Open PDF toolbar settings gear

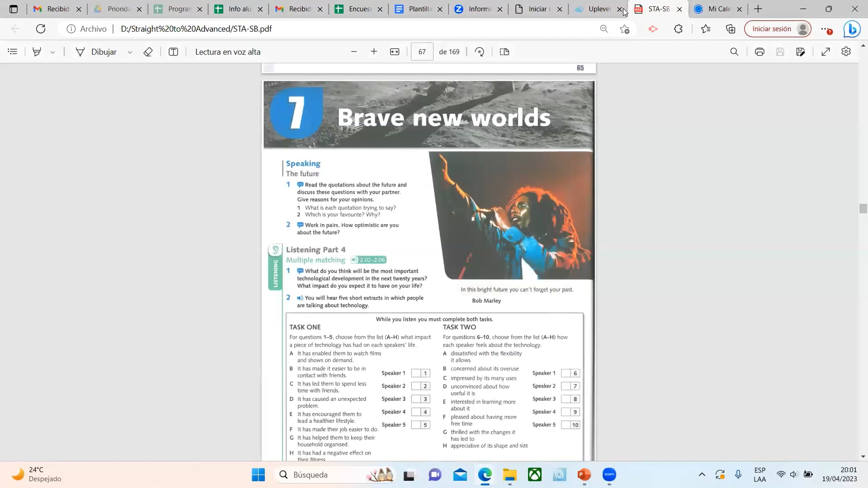846,52
